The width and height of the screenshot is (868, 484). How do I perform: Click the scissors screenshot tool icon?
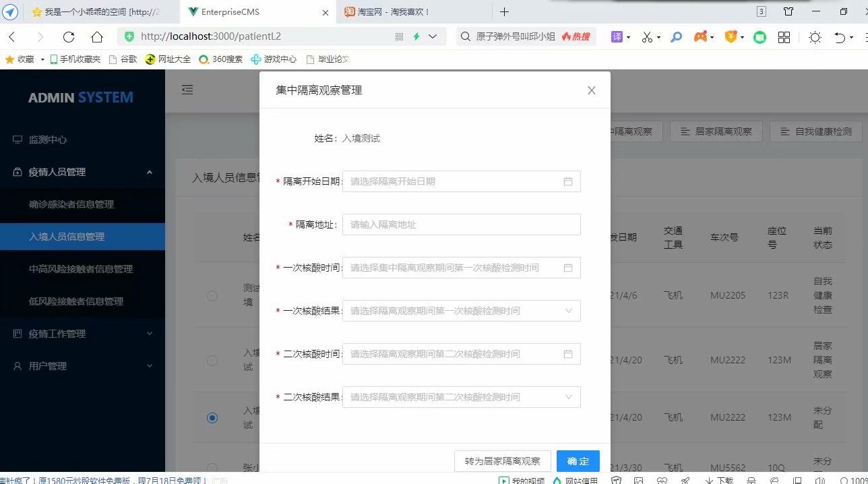point(647,37)
